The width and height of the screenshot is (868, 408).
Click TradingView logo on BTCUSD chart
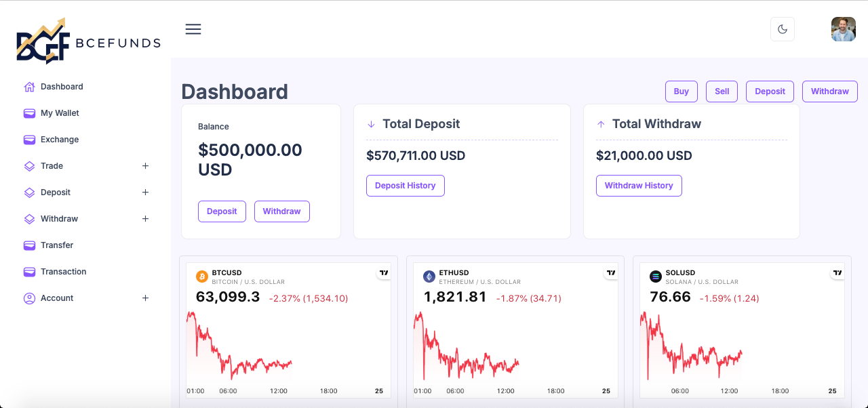click(x=384, y=273)
